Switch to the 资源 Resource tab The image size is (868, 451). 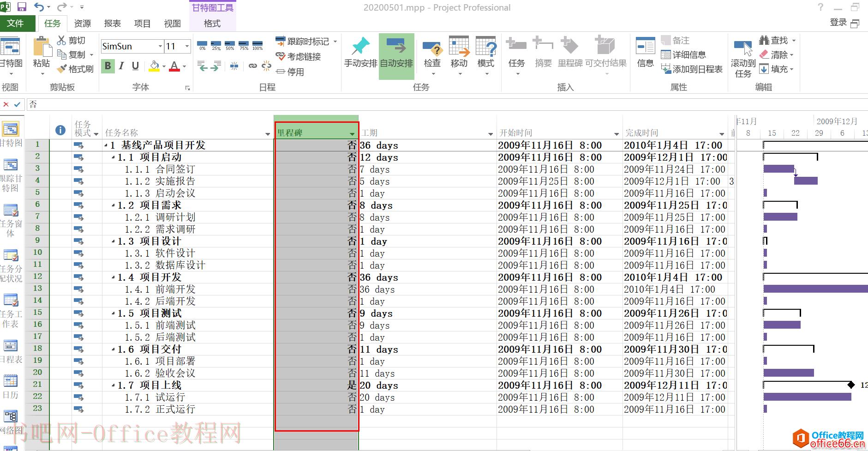pos(83,24)
